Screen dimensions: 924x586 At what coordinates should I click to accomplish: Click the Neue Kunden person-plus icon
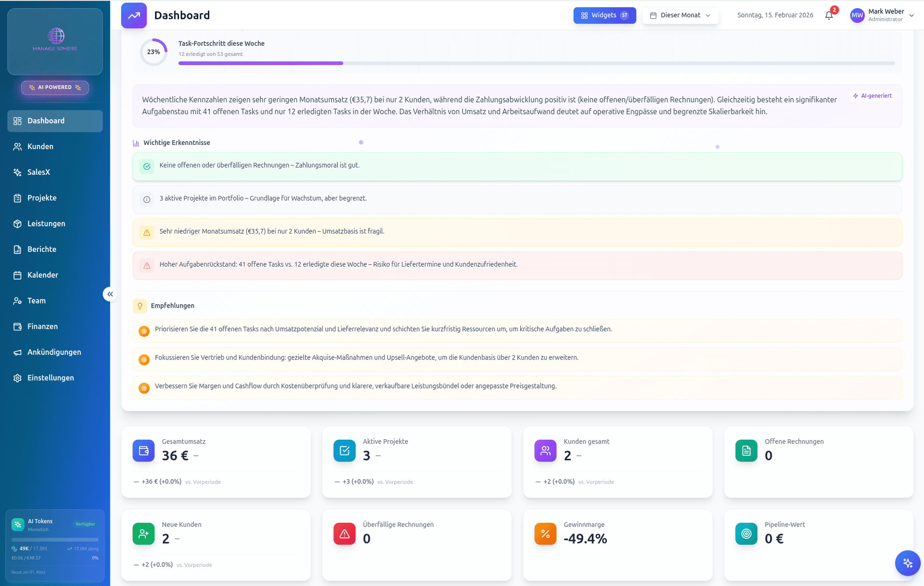tap(143, 534)
